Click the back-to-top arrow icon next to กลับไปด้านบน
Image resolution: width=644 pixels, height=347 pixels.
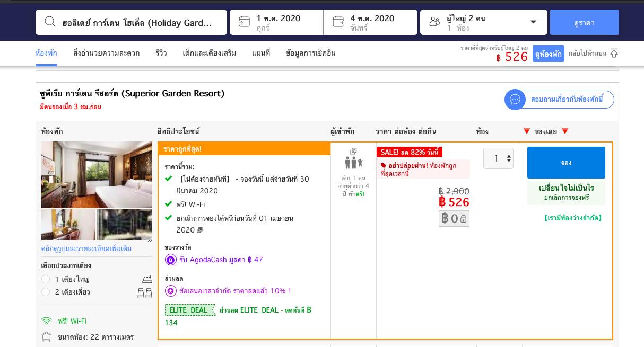613,53
